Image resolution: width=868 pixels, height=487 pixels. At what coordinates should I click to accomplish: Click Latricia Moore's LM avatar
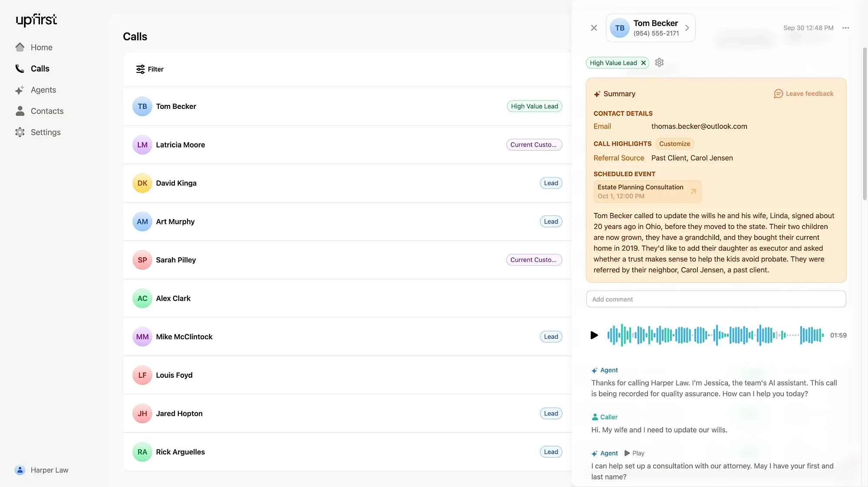click(142, 145)
